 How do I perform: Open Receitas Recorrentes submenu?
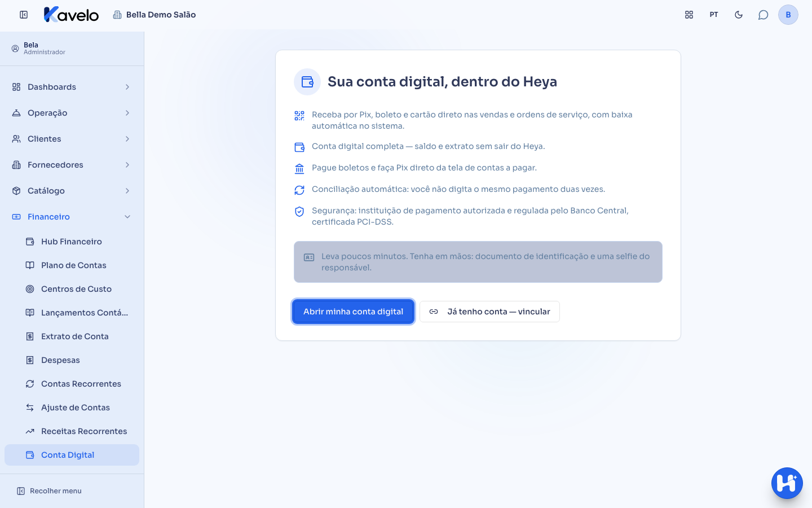[x=72, y=431]
